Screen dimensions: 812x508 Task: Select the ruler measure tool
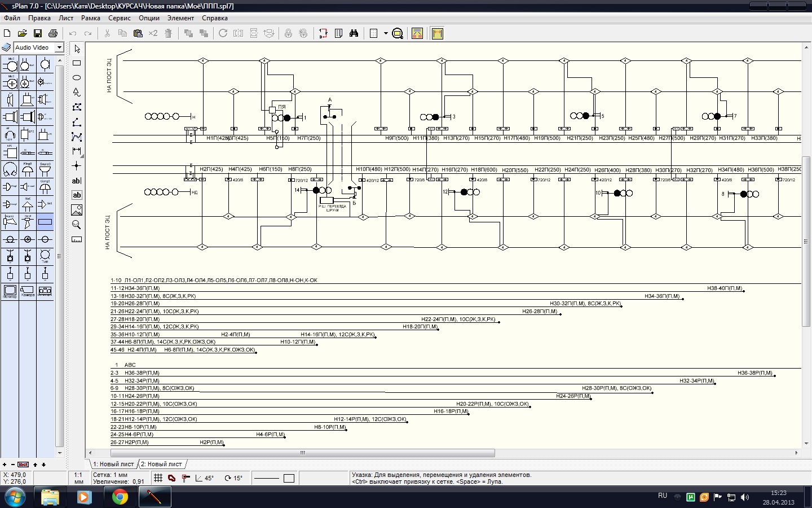click(x=77, y=239)
